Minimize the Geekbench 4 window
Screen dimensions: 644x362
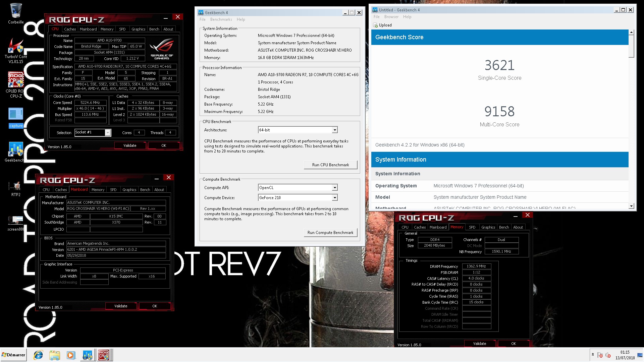345,13
